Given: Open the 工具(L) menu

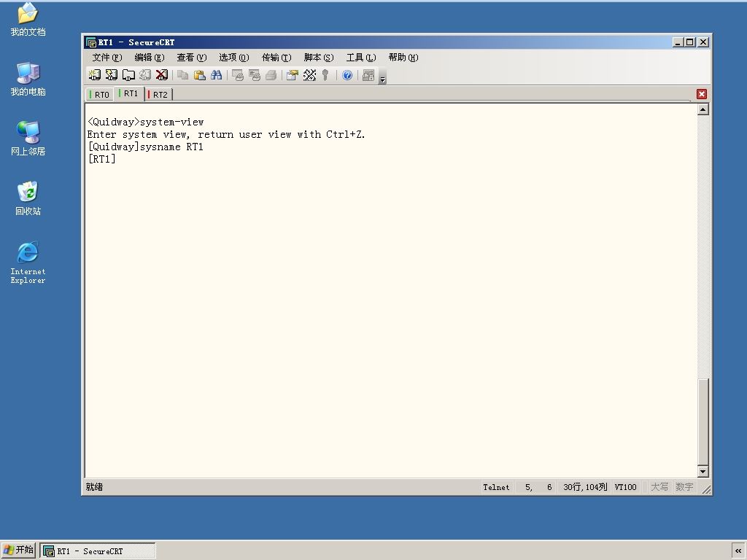Looking at the screenshot, I should click(361, 58).
